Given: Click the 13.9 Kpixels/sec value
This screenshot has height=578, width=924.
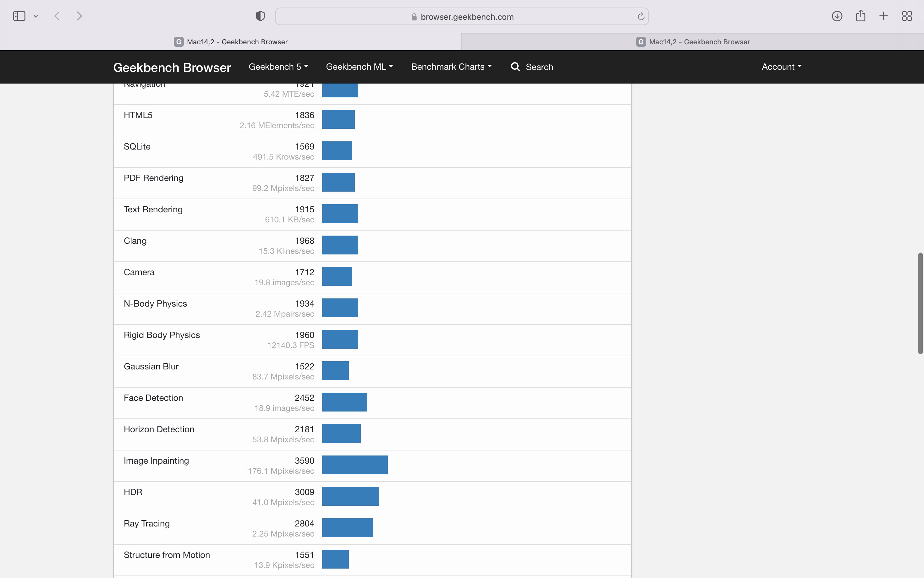Looking at the screenshot, I should (284, 565).
